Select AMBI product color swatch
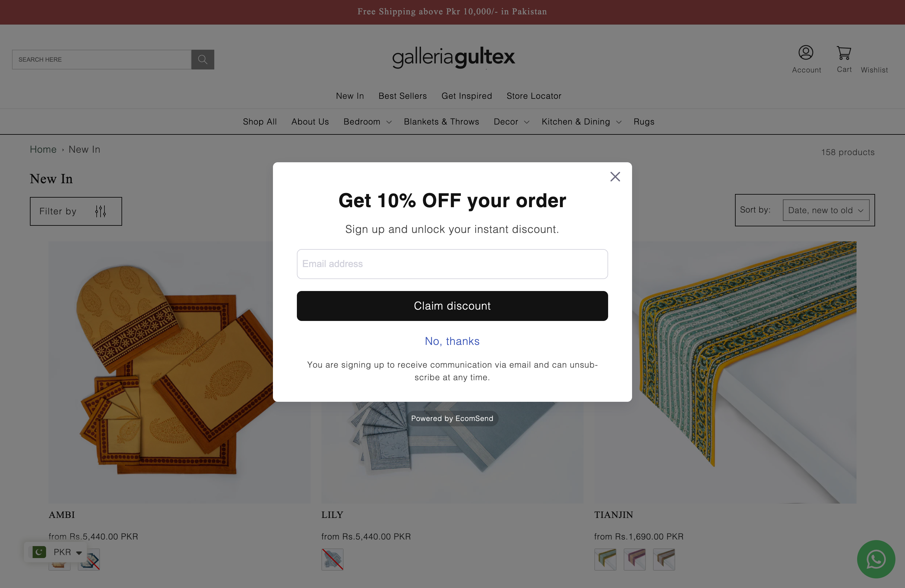Screen dimensions: 905x588 pyautogui.click(x=60, y=559)
